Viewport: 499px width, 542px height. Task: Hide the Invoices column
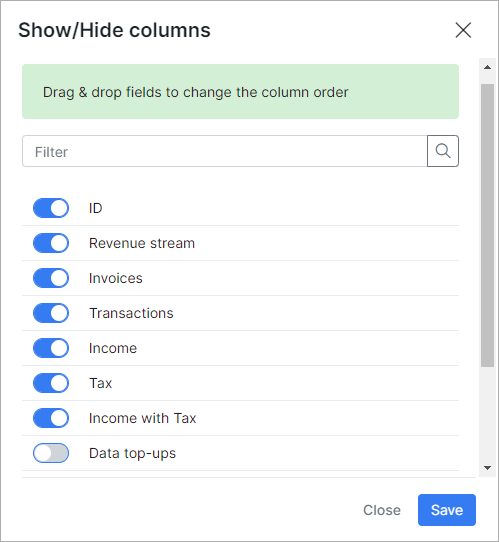[51, 278]
